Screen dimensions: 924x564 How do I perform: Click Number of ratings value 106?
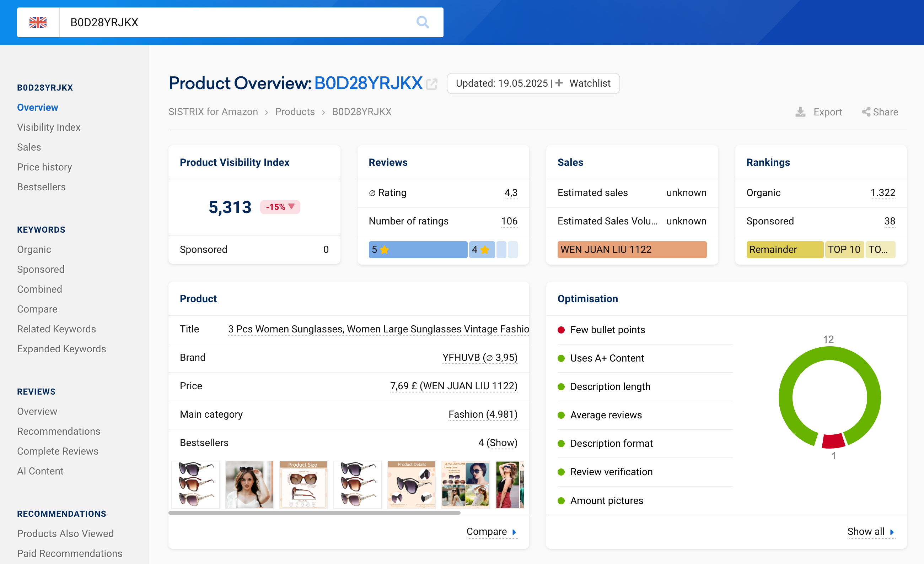pos(509,221)
